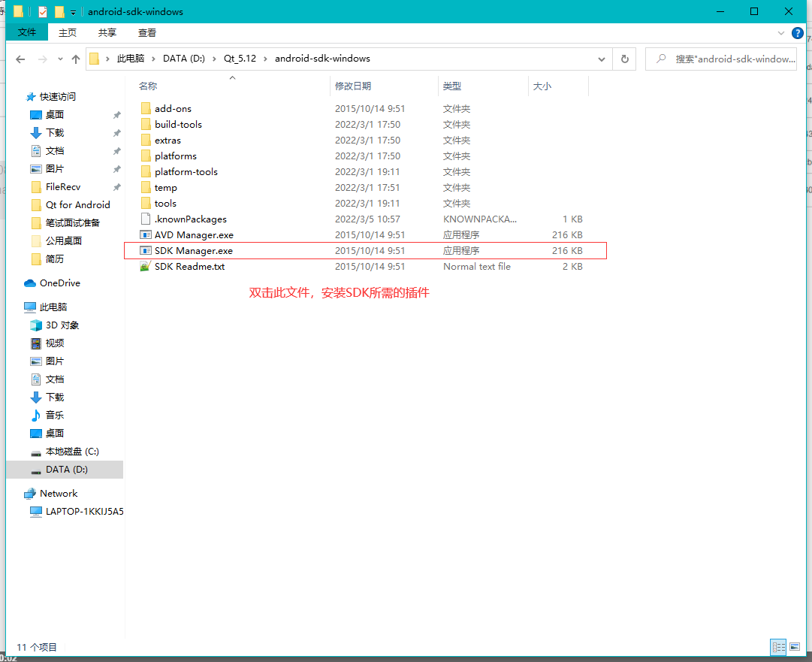Viewport: 812px width, 662px height.
Task: Select the temp folder icon
Action: coord(146,188)
